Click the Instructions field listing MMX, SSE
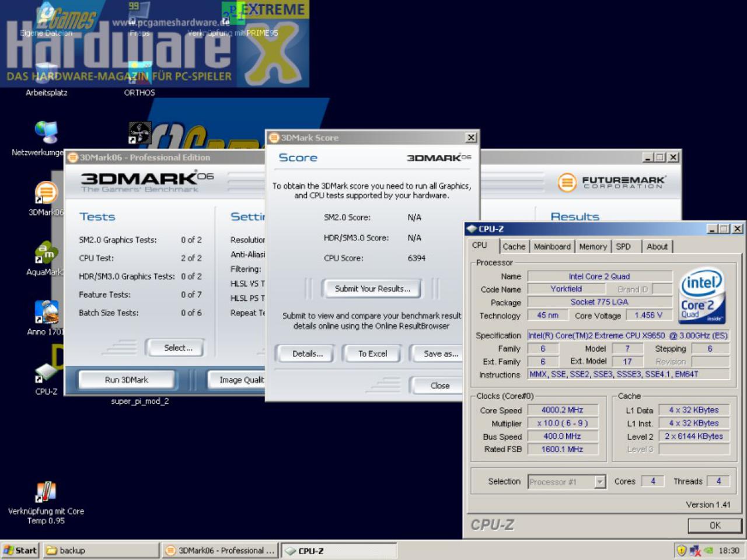Image resolution: width=747 pixels, height=560 pixels. coord(628,374)
